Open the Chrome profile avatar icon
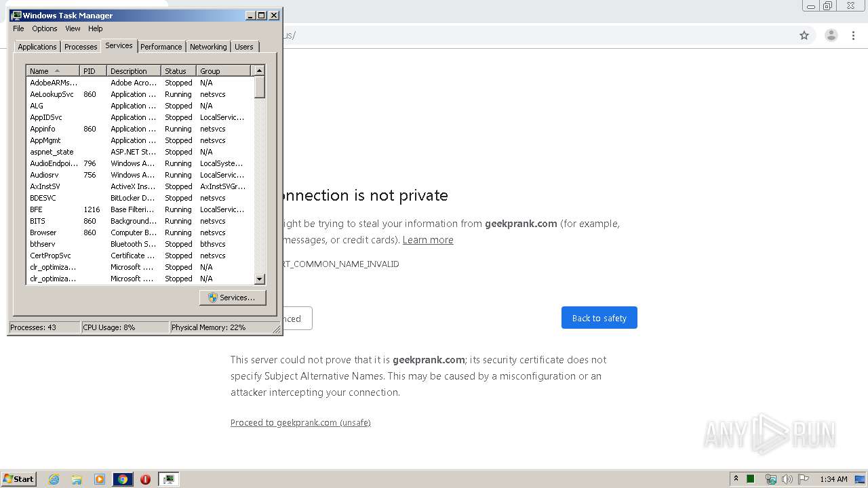 [831, 35]
